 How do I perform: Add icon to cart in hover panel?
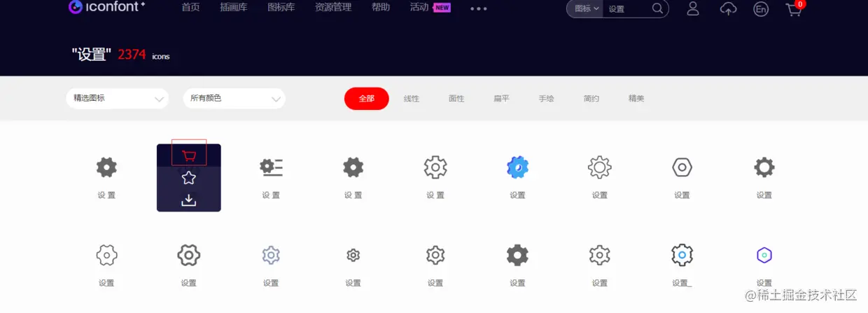(x=189, y=155)
